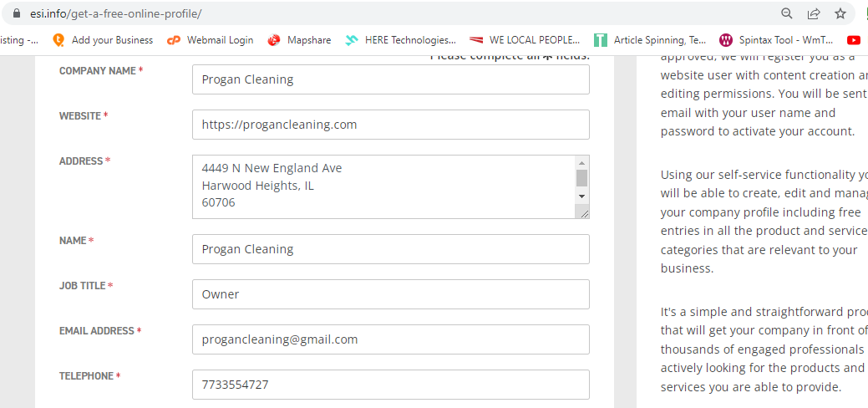Click the Address text area resize handle
868x408 pixels.
[584, 213]
